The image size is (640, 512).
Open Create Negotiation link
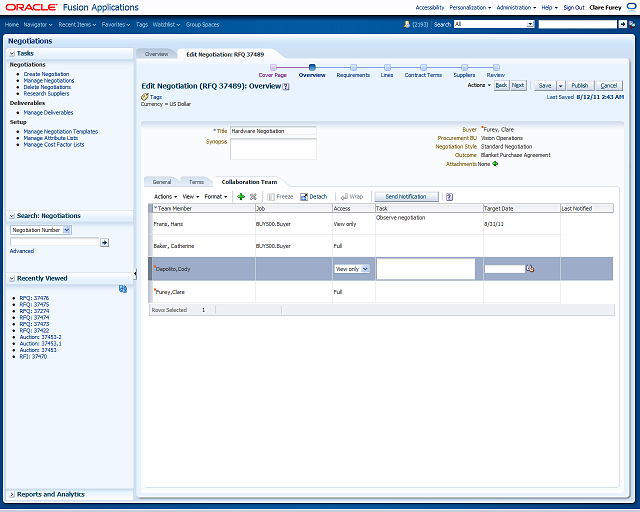pos(47,74)
